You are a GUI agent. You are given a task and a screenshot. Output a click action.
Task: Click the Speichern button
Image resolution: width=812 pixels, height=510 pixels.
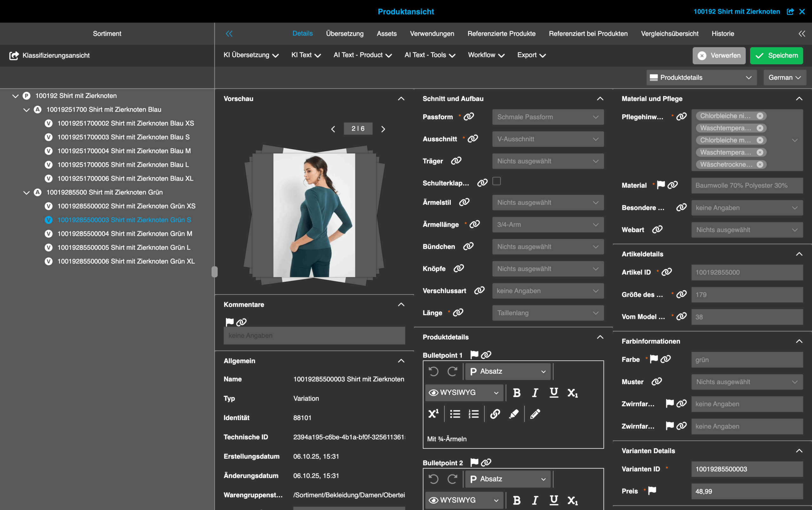click(x=776, y=55)
